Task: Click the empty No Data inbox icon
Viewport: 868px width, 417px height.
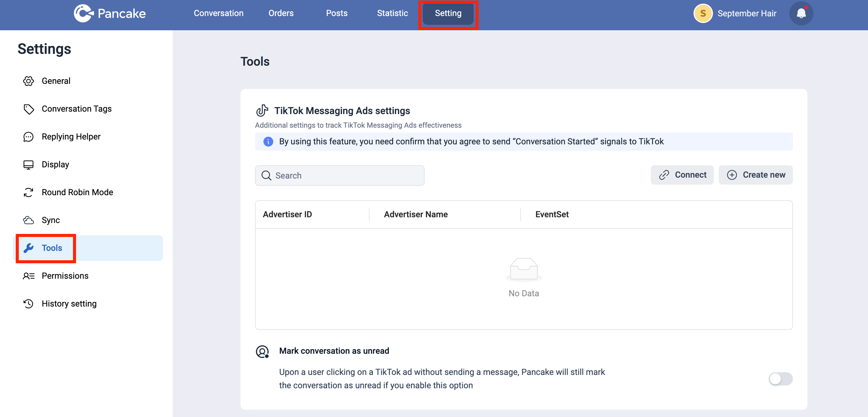Action: click(524, 269)
